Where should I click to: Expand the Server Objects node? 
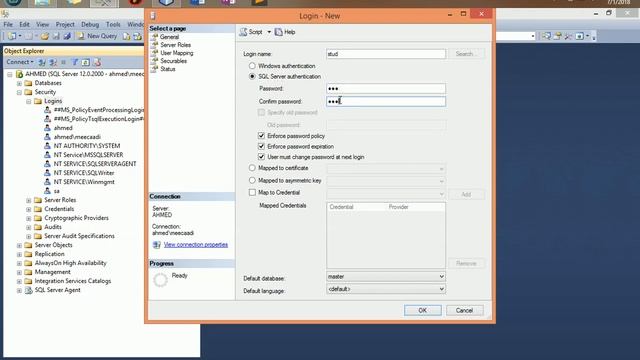point(19,245)
